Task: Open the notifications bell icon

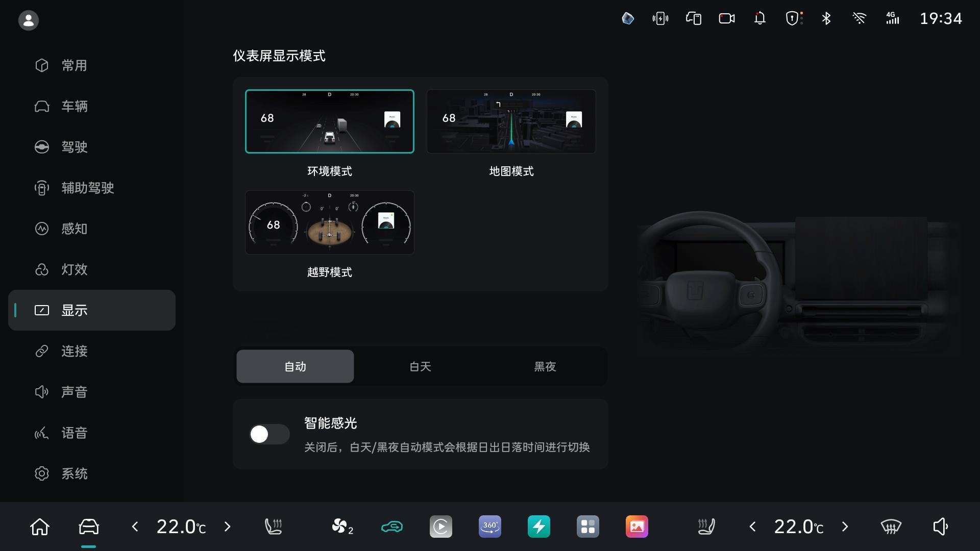Action: pyautogui.click(x=759, y=19)
